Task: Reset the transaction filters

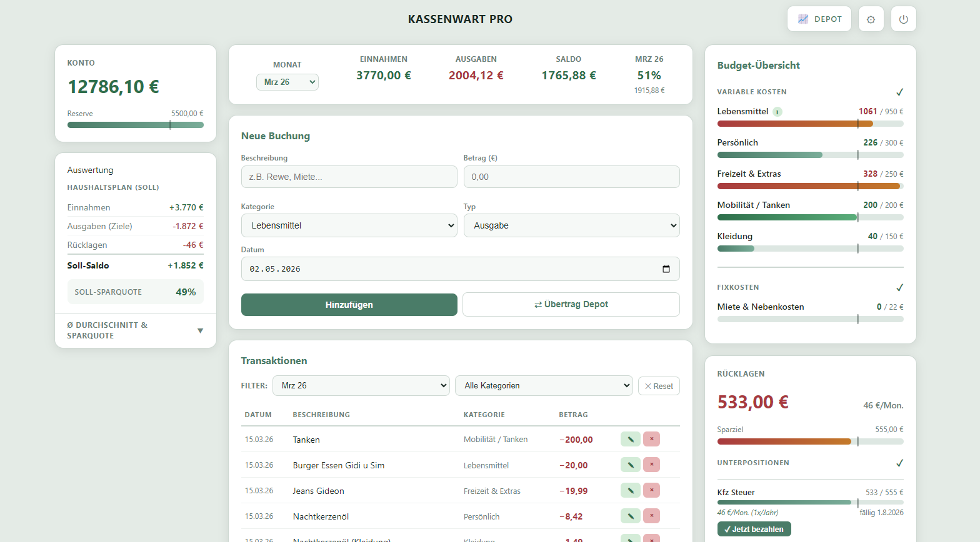Action: (659, 386)
